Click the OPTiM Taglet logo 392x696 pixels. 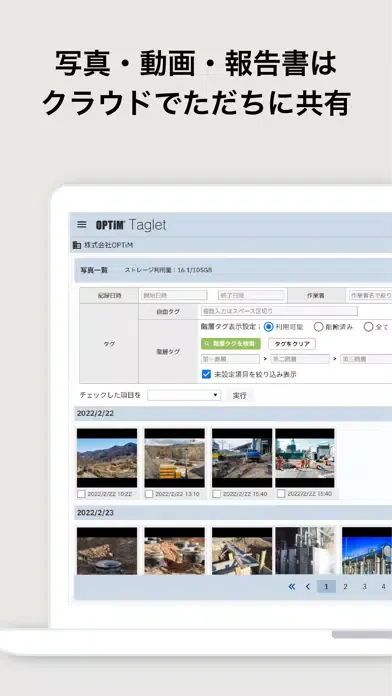(131, 225)
